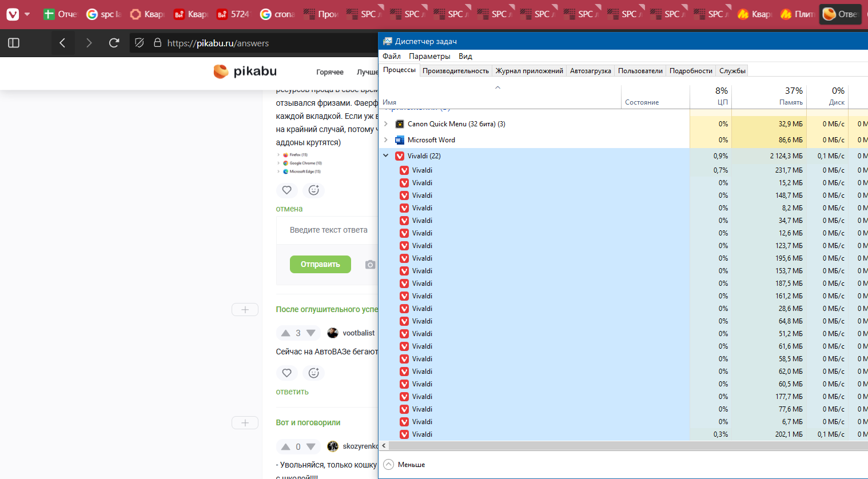The height and width of the screenshot is (479, 868).
Task: Collapse the Vivaldi (22) process group
Action: [386, 155]
